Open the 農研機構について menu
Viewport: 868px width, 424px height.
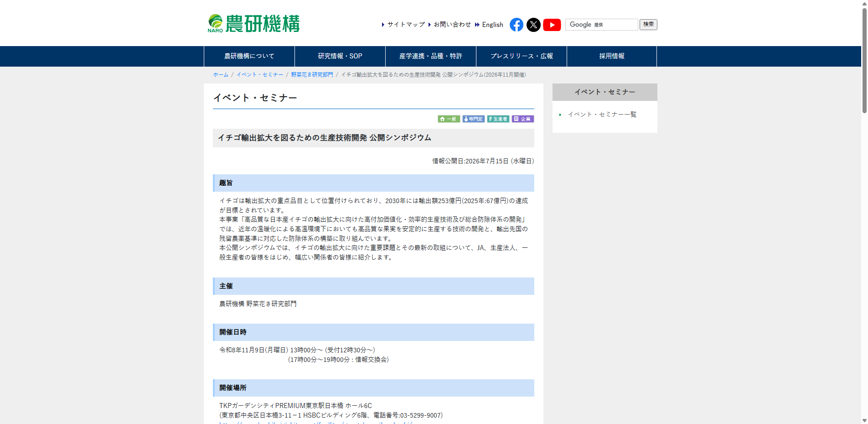249,56
